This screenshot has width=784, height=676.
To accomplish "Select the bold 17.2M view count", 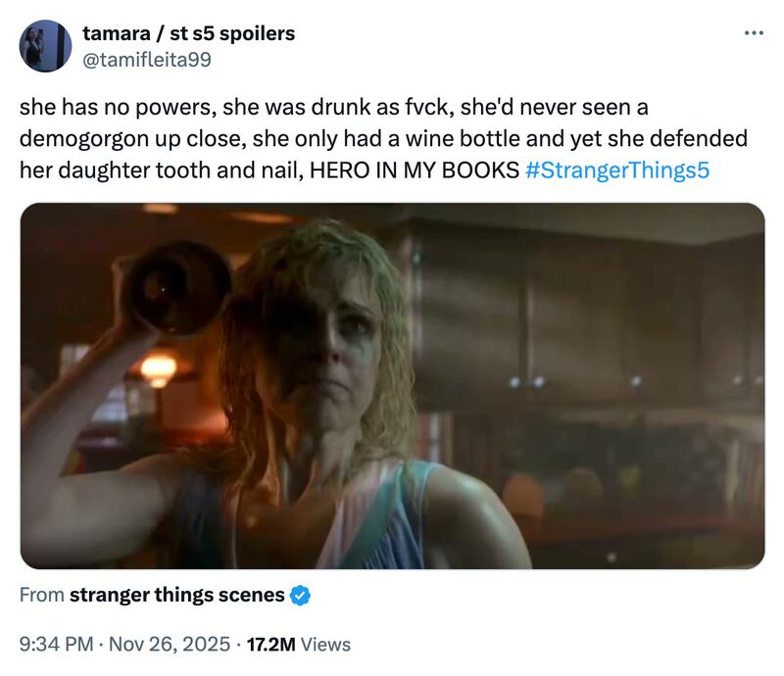I will coord(269,646).
